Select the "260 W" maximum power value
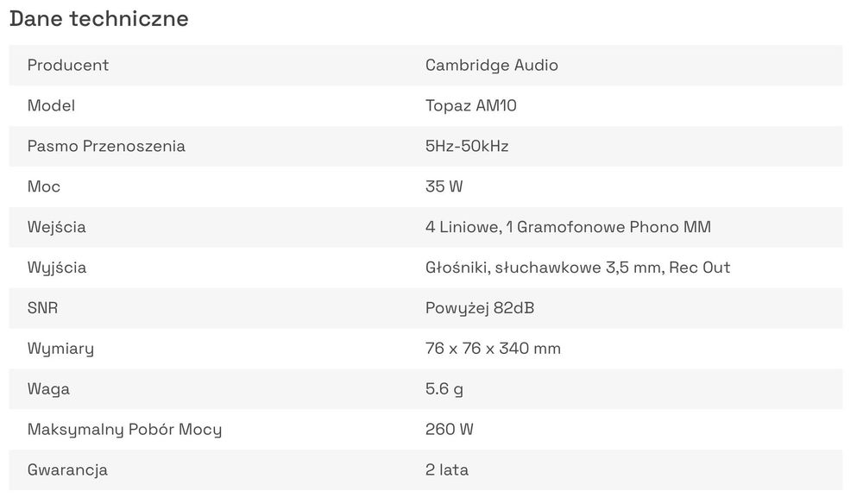 tap(449, 429)
